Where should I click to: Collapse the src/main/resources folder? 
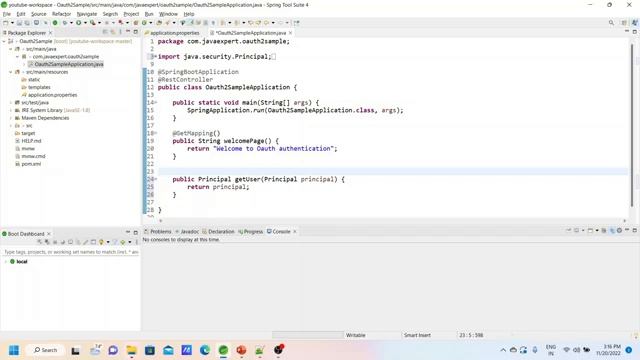11,72
